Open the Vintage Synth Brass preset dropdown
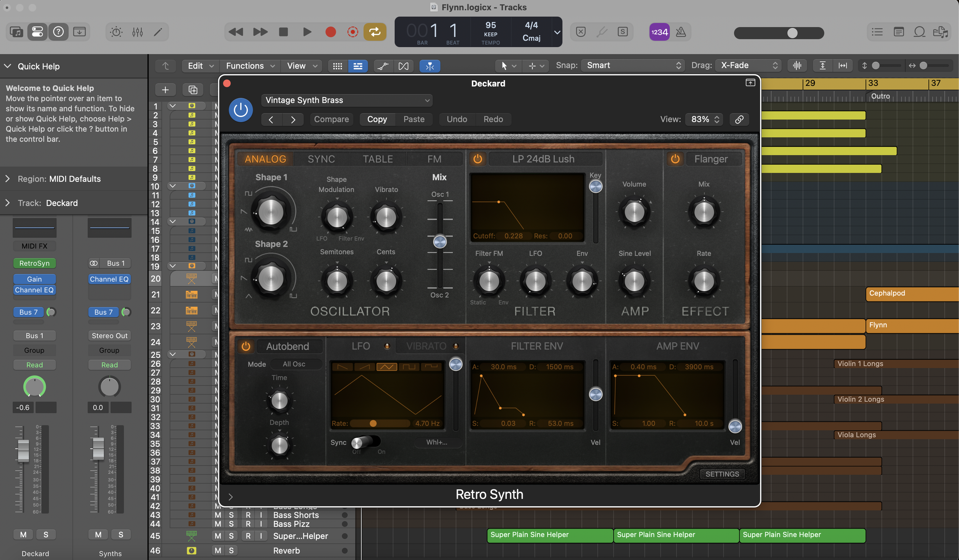Image resolution: width=959 pixels, height=560 pixels. 347,100
